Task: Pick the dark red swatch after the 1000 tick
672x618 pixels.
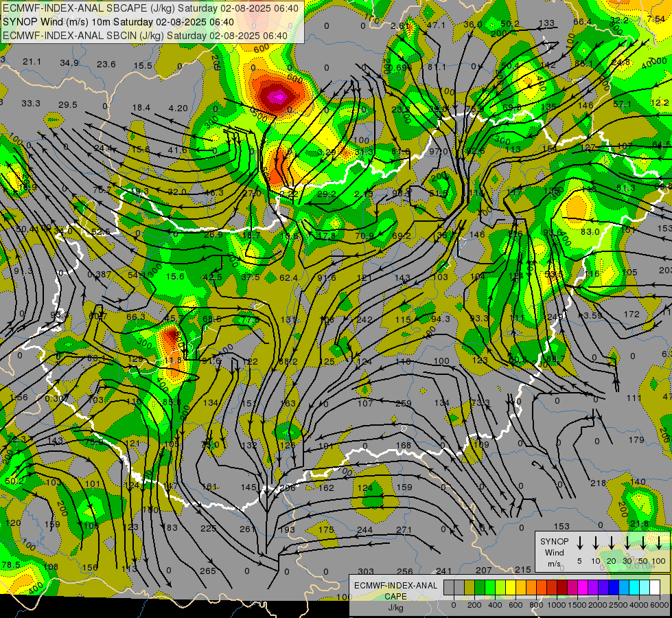Action: pyautogui.click(x=562, y=588)
